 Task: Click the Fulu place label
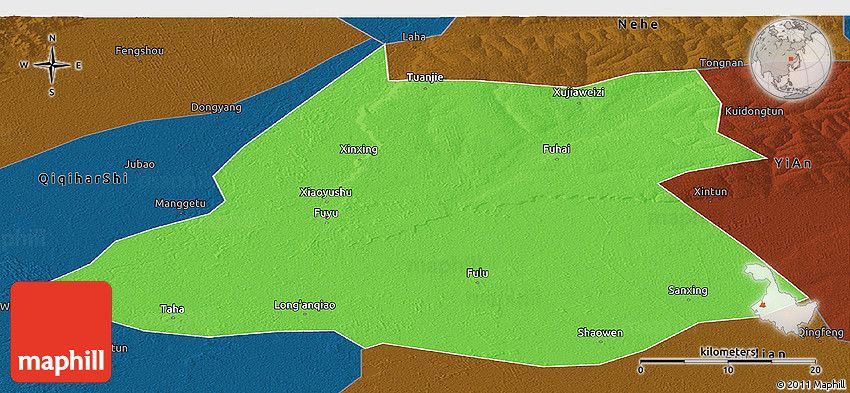pos(477,273)
